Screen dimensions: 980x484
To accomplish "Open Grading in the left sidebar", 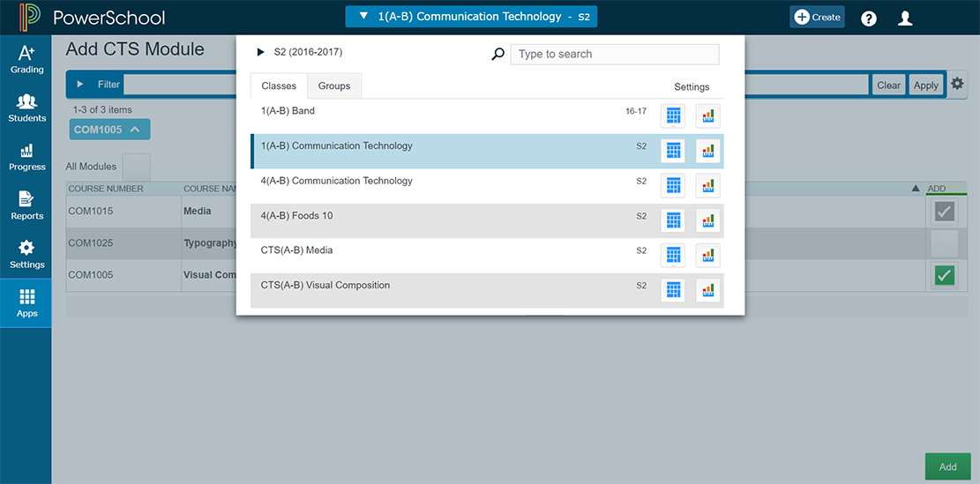I will coord(26,59).
